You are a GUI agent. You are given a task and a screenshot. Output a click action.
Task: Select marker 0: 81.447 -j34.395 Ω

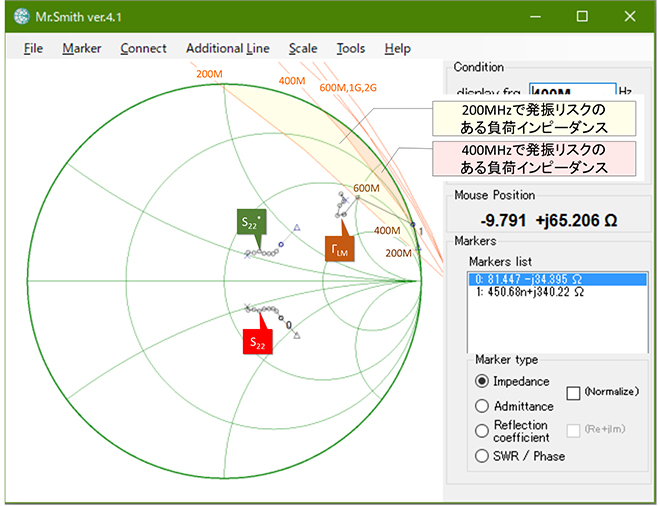tap(557, 279)
